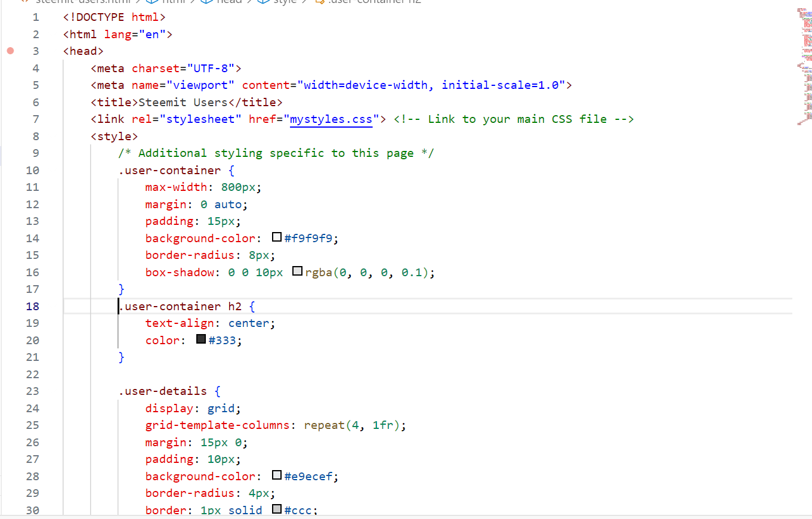Click the opening head tag

tap(84, 51)
